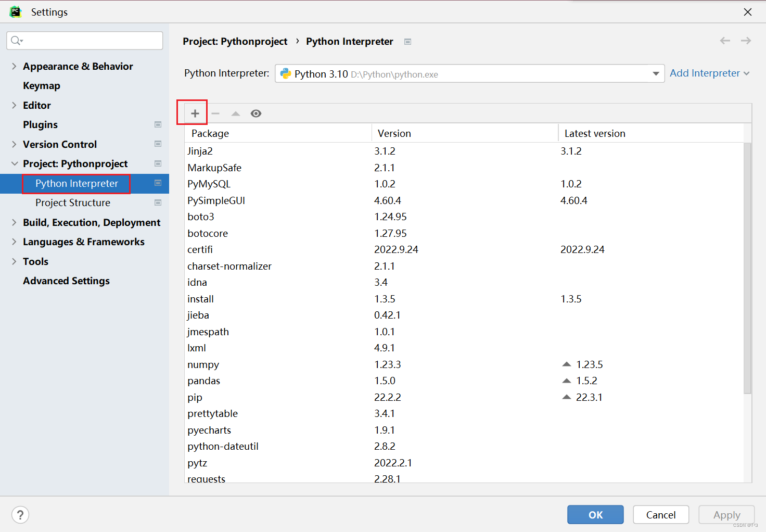This screenshot has height=532, width=766.
Task: Click the PyCharm logo in the title bar
Action: pos(16,11)
